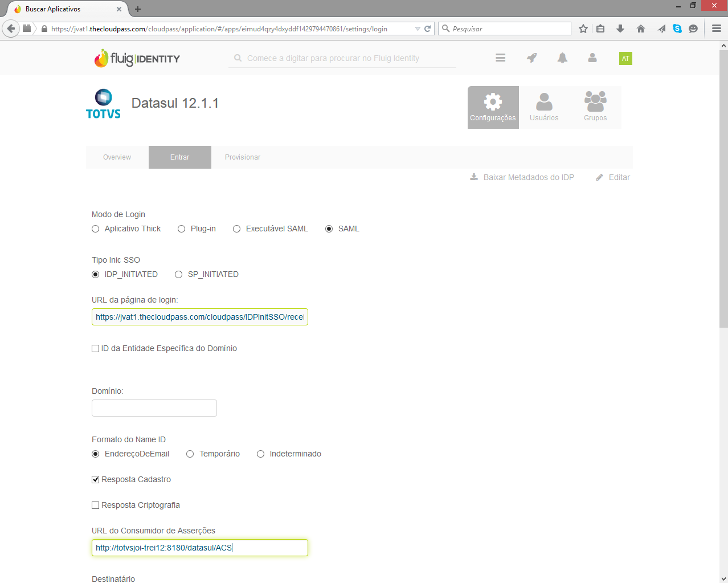Image resolution: width=728 pixels, height=583 pixels.
Task: Switch to the Overview tab
Action: 117,157
